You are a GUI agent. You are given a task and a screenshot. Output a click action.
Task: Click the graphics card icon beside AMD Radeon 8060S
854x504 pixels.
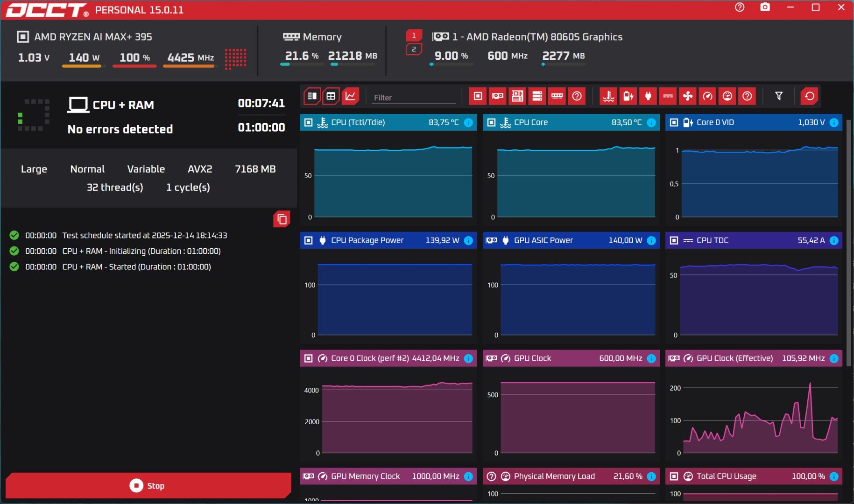(440, 36)
